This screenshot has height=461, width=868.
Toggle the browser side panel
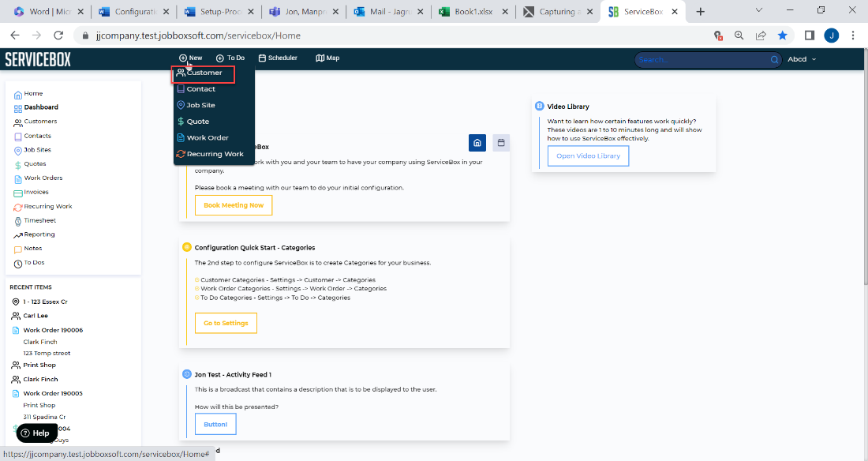tap(810, 36)
